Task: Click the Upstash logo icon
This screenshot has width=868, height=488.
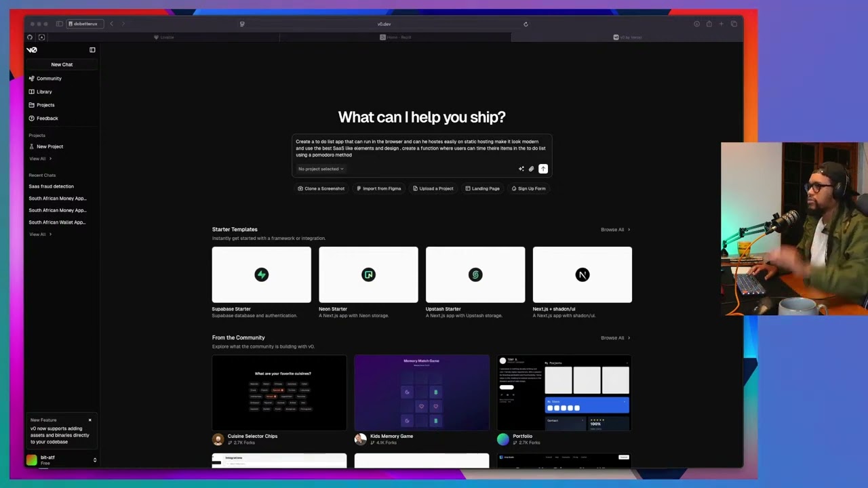Action: [x=475, y=274]
